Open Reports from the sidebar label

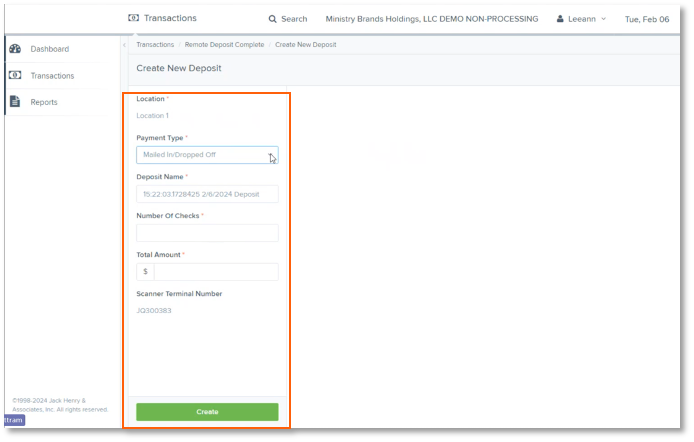pyautogui.click(x=44, y=102)
